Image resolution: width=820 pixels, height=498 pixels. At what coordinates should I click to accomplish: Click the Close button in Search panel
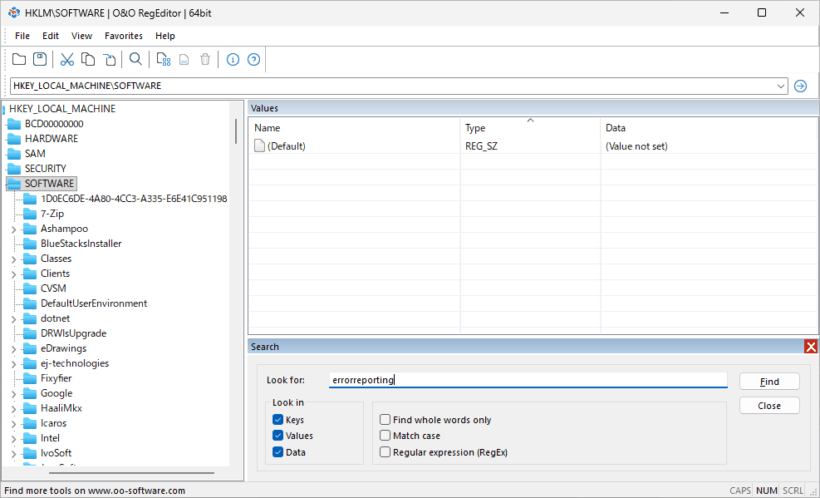pos(769,405)
